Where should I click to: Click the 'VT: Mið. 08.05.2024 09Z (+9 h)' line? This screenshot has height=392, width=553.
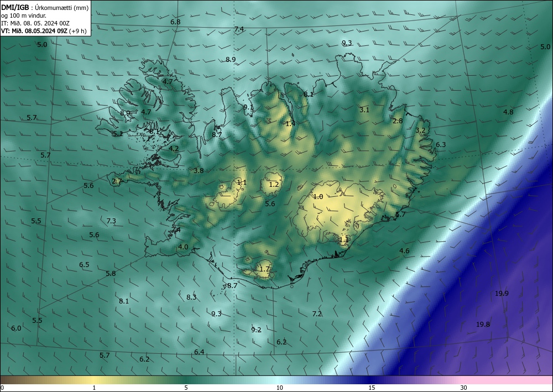[44, 30]
